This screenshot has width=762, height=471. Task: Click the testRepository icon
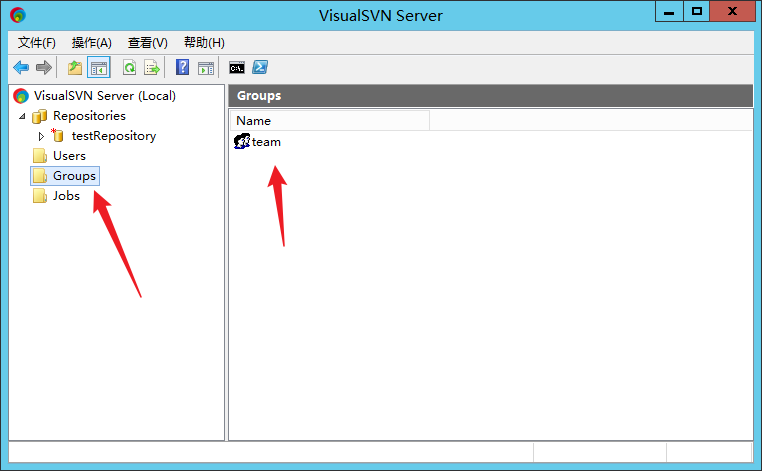point(57,135)
